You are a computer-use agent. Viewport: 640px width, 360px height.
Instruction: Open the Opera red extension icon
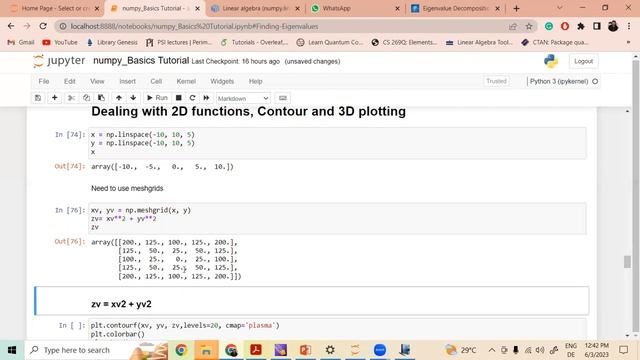pyautogui.click(x=565, y=26)
